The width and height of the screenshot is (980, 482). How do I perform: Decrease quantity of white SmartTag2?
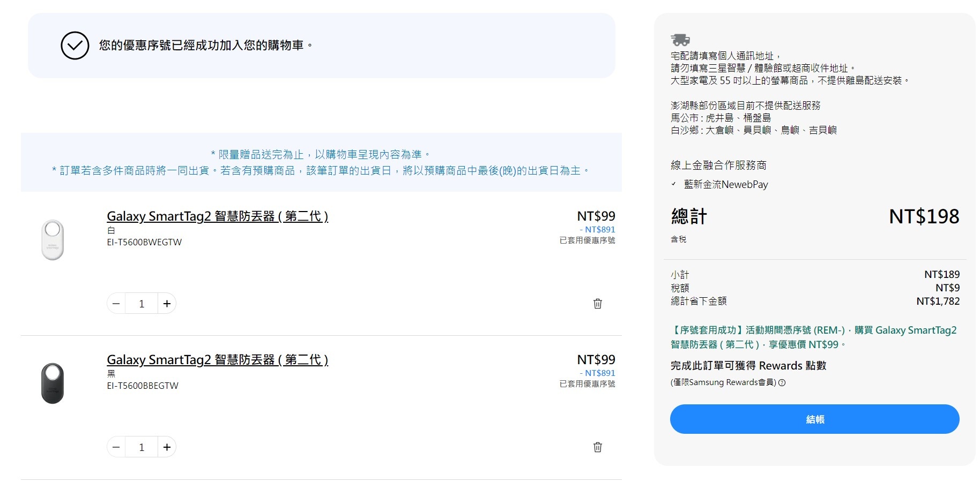(x=116, y=304)
